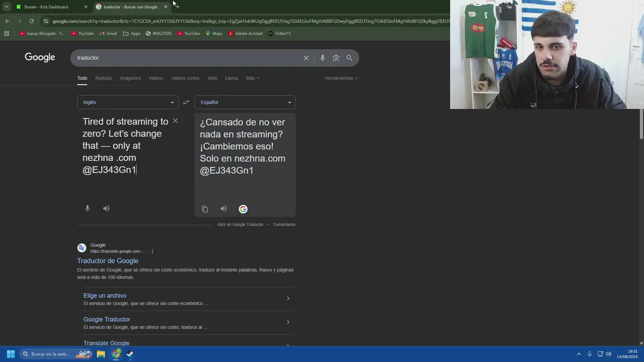The image size is (644, 362).
Task: Open Steam from the taskbar
Action: coord(130,354)
